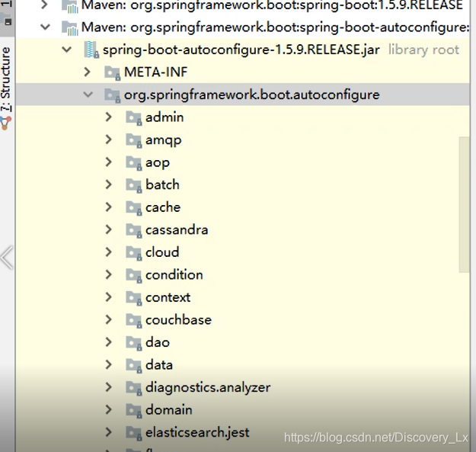
Task: Click the amqp package icon
Action: click(x=134, y=140)
